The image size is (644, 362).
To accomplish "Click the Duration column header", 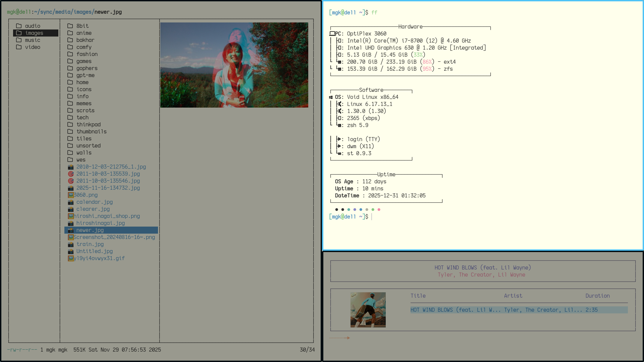I will point(597,296).
